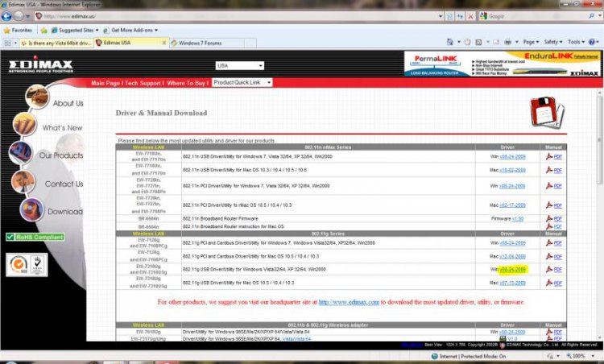Switch to the Windows 7 Forums tab
Viewport: 604px width, 364px height.
coord(206,43)
